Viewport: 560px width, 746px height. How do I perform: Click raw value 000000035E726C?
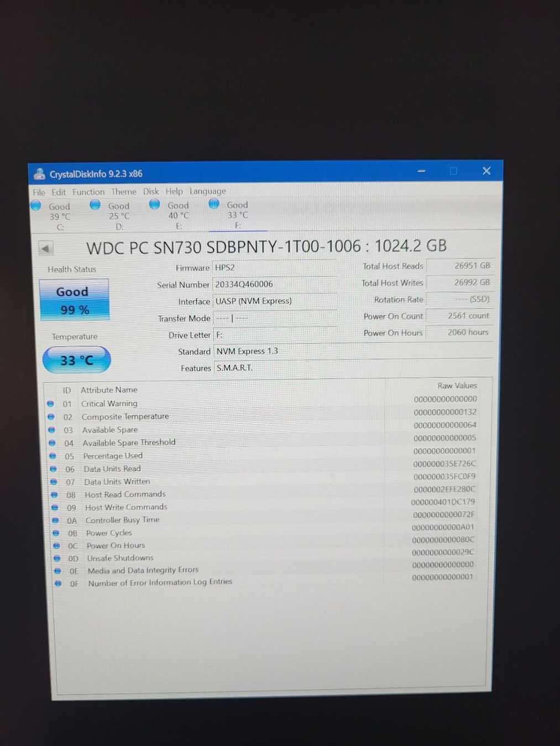pos(444,464)
